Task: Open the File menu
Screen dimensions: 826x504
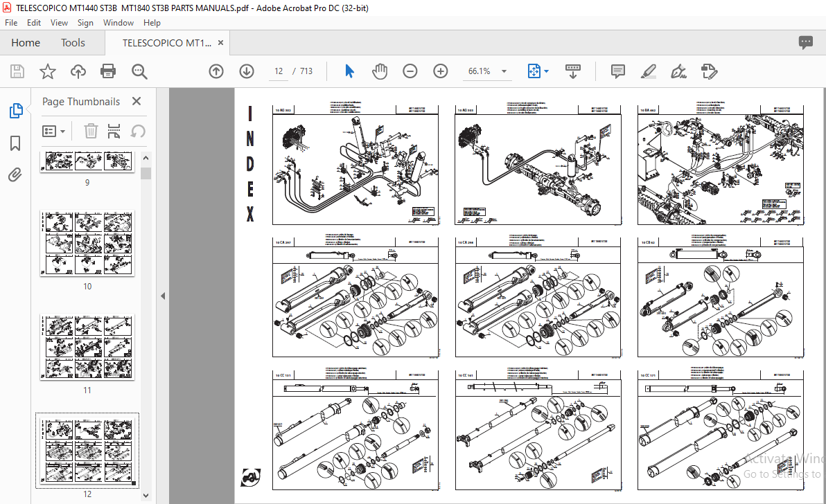Action: pyautogui.click(x=11, y=23)
